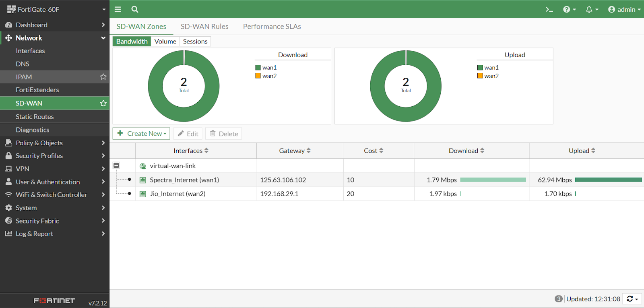Expand the Policy & Objects menu

[x=55, y=143]
